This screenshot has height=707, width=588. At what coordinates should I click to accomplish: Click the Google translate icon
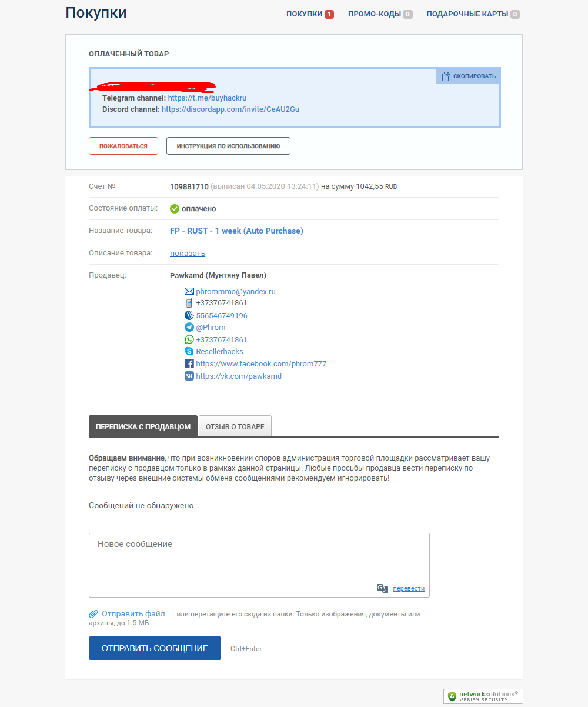382,588
